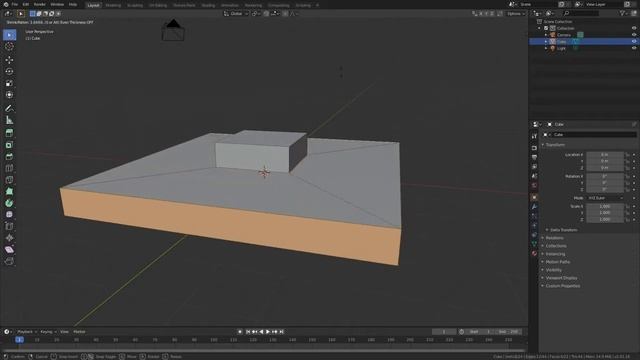The image size is (640, 360).
Task: Select the 3D Cursor tool
Action: 9,47
